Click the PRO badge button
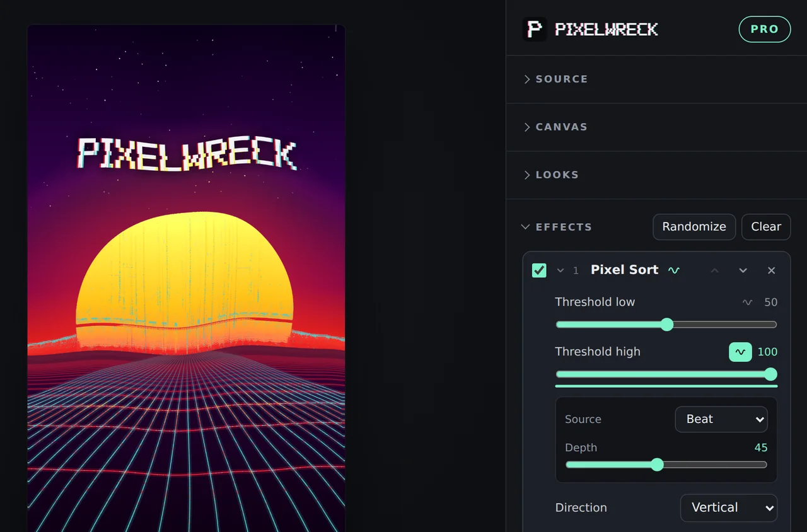The image size is (807, 532). 765,29
